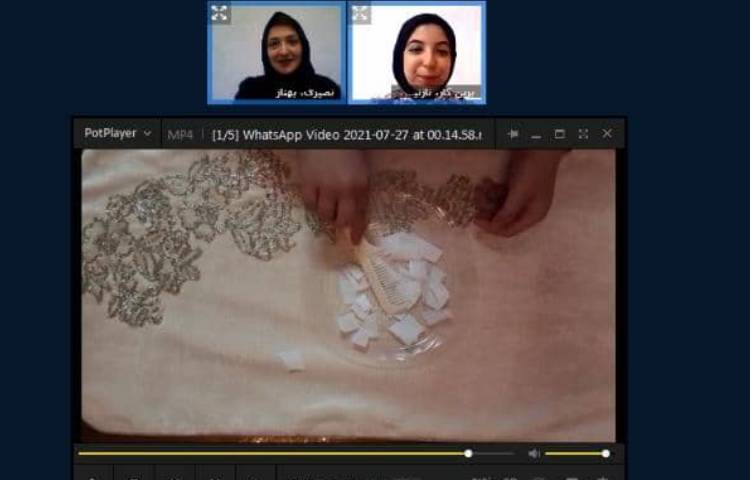Pin the PotPlayer window on top

pos(513,134)
